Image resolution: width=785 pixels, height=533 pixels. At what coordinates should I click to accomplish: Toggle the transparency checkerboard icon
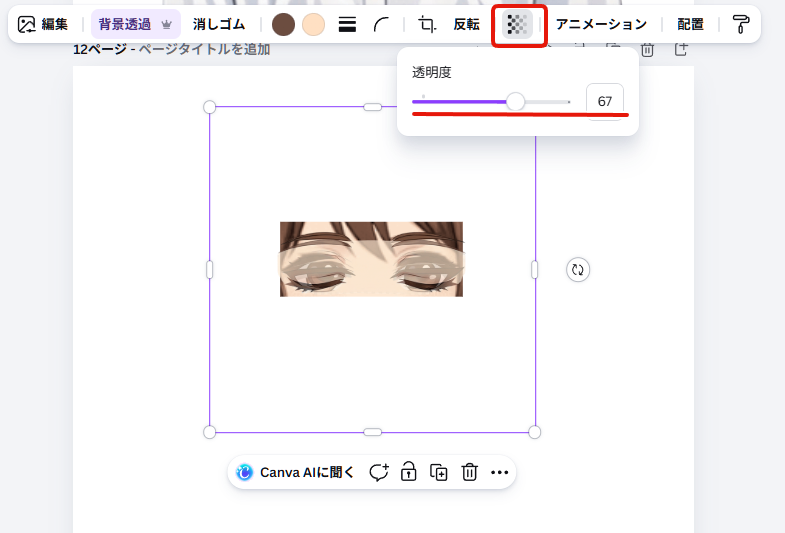point(517,24)
